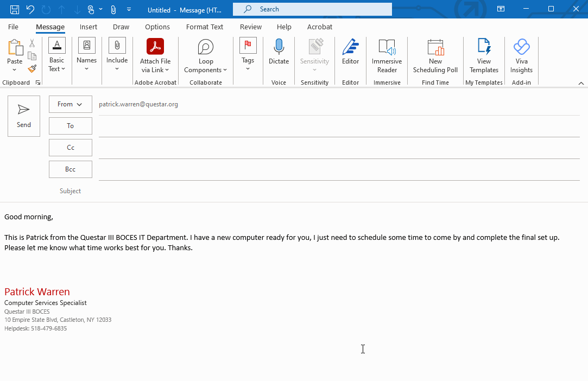The image size is (588, 381).
Task: Switch to the Options tab
Action: coord(157,27)
